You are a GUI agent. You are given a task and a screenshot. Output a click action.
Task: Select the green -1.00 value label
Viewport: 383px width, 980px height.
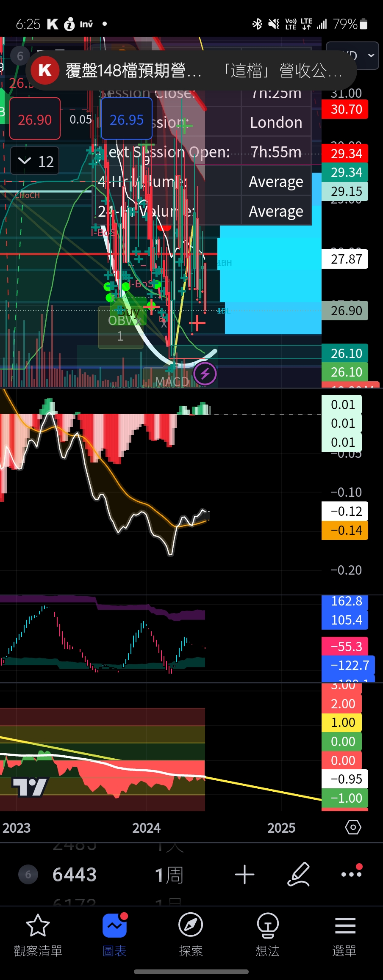345,798
